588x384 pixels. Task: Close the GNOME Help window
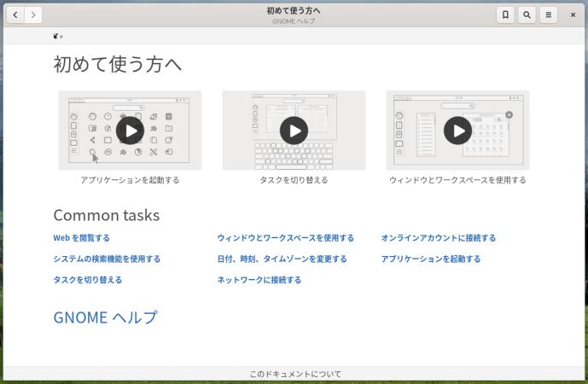(x=573, y=15)
